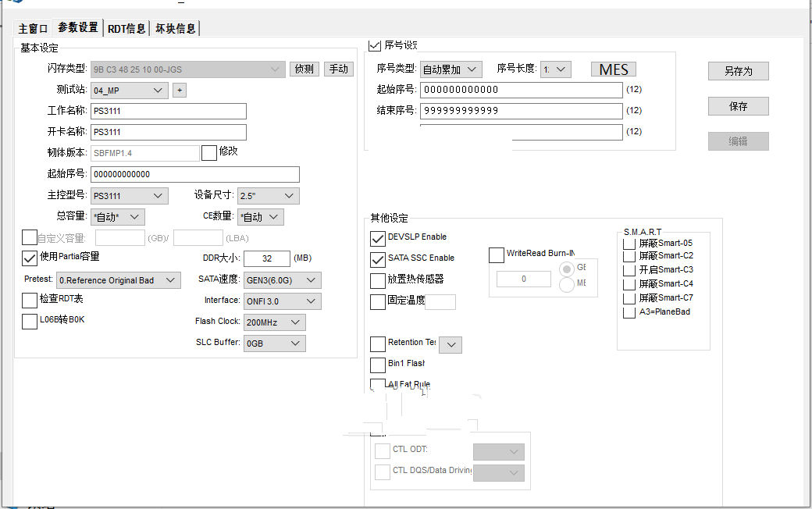812x509 pixels.
Task: Open the Flash Clock 200MHz dropdown
Action: (x=275, y=322)
